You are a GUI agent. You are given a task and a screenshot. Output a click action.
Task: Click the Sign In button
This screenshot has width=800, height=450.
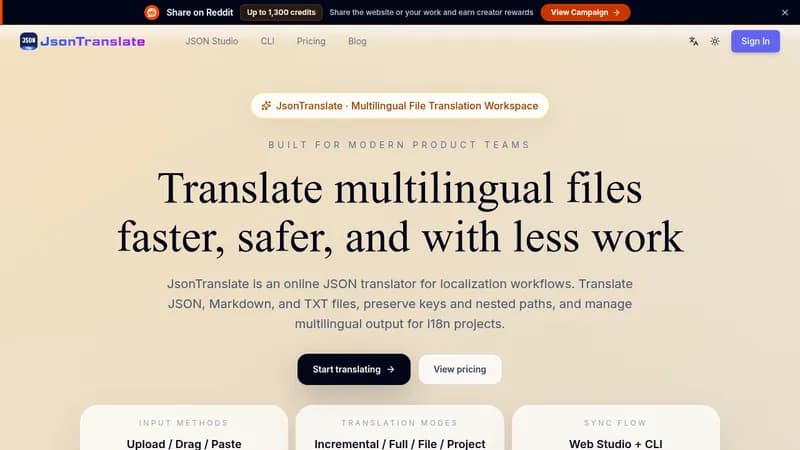coord(755,41)
